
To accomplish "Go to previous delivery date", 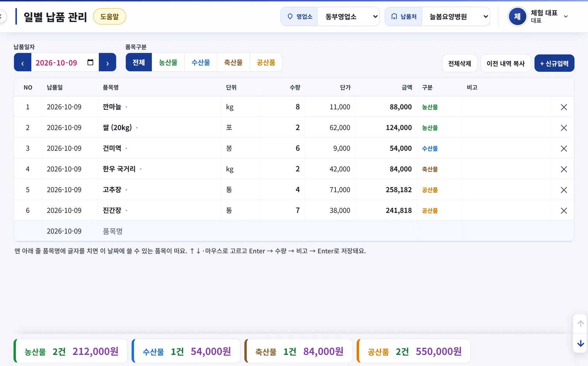I will point(22,62).
